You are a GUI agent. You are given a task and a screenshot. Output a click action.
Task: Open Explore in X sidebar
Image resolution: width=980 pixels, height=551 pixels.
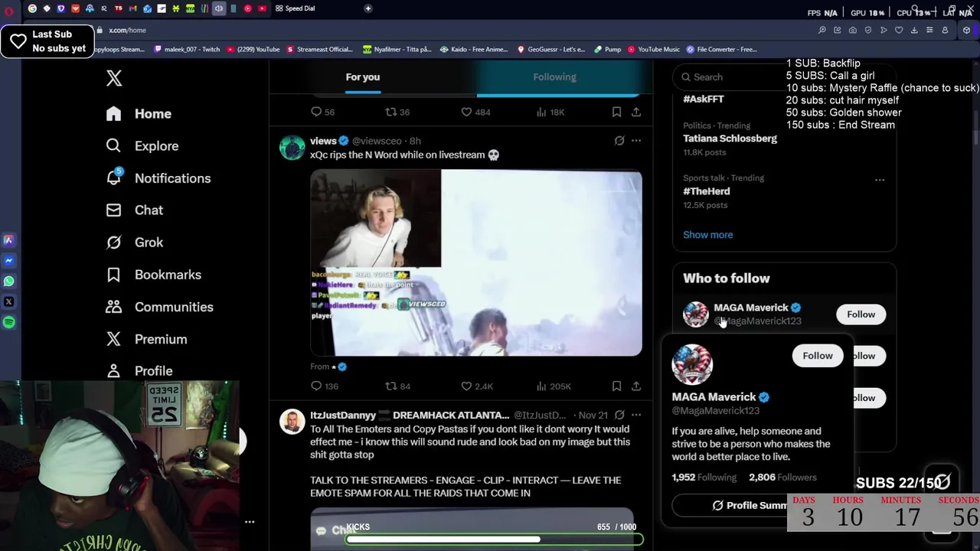pos(142,145)
